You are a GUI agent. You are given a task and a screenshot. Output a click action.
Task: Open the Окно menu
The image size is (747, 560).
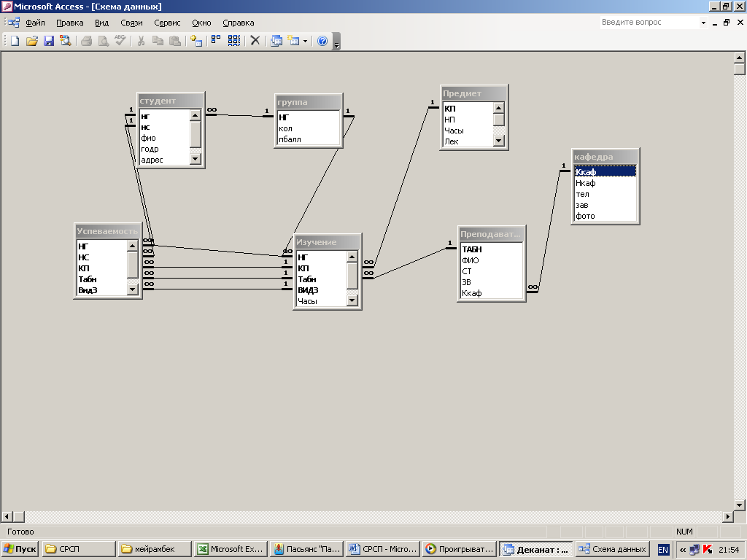(x=201, y=23)
